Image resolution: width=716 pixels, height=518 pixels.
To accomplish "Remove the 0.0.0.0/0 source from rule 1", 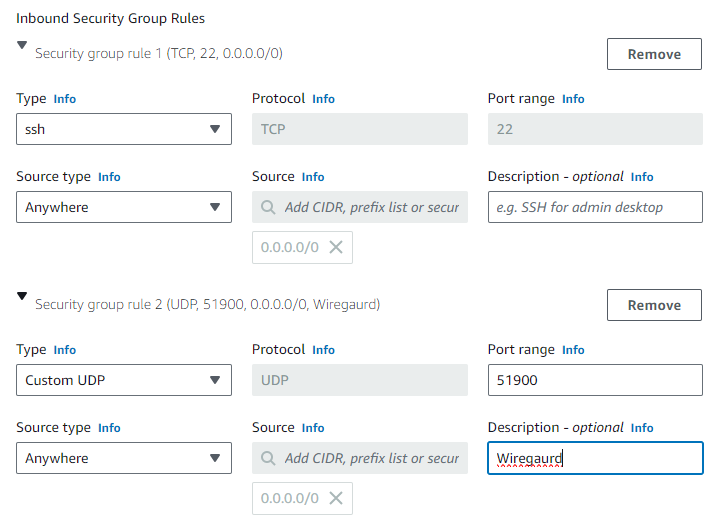I will point(336,247).
